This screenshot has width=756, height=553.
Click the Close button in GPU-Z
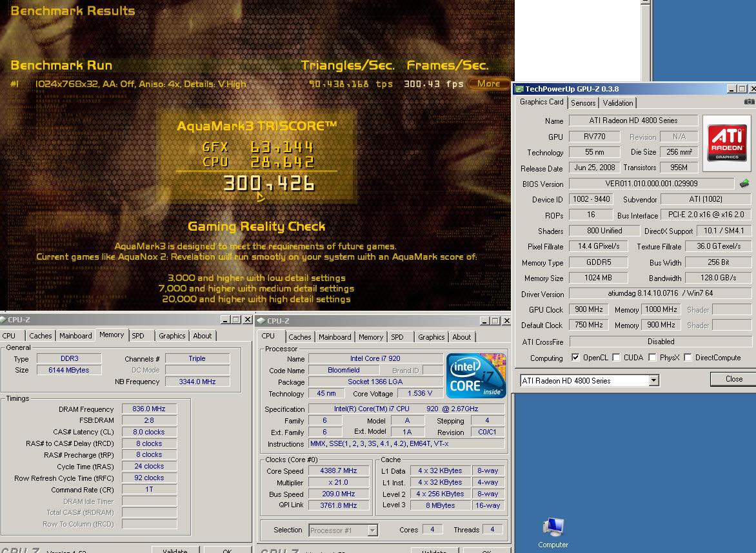click(734, 379)
